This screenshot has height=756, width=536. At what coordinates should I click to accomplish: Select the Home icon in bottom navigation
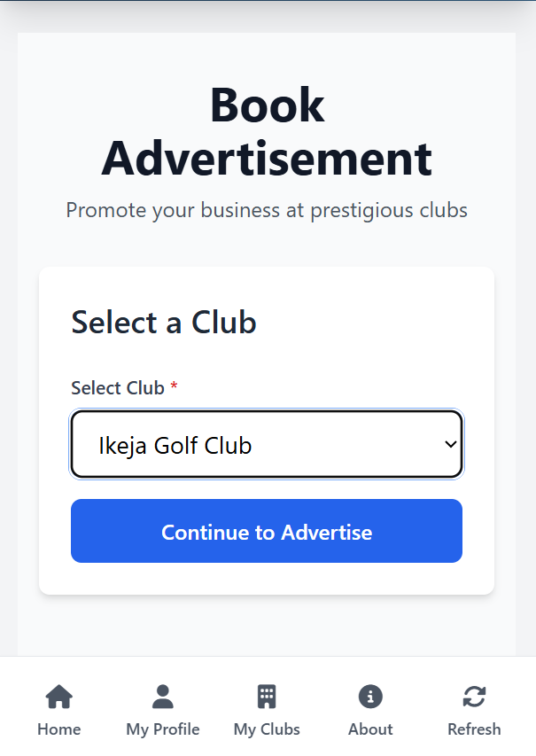[58, 697]
